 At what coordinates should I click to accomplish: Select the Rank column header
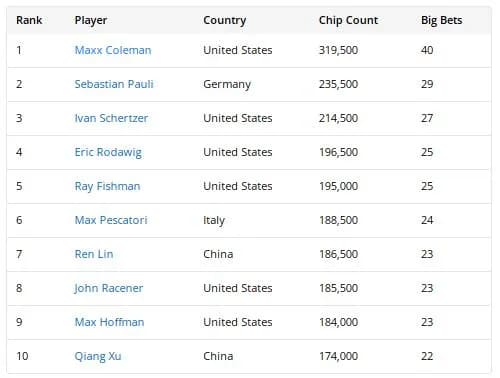(x=29, y=20)
